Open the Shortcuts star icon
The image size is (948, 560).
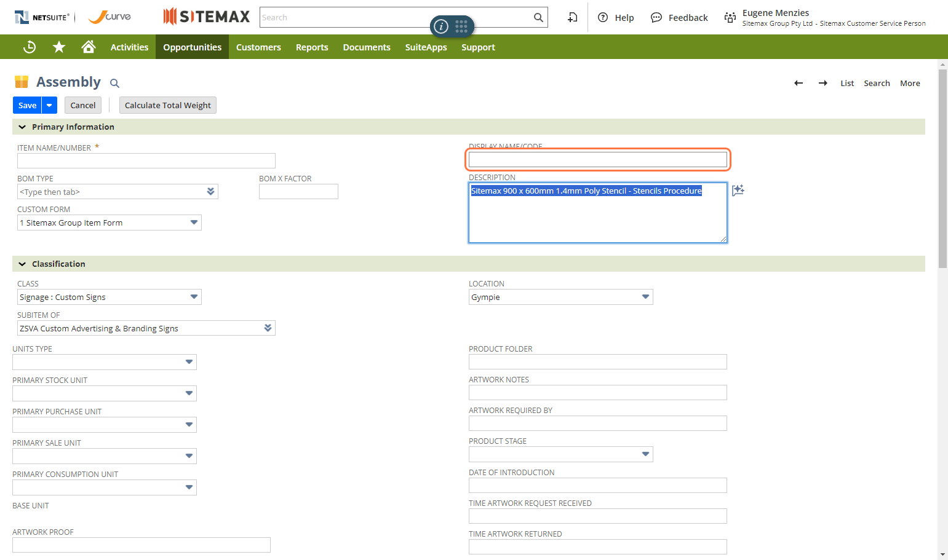click(59, 47)
